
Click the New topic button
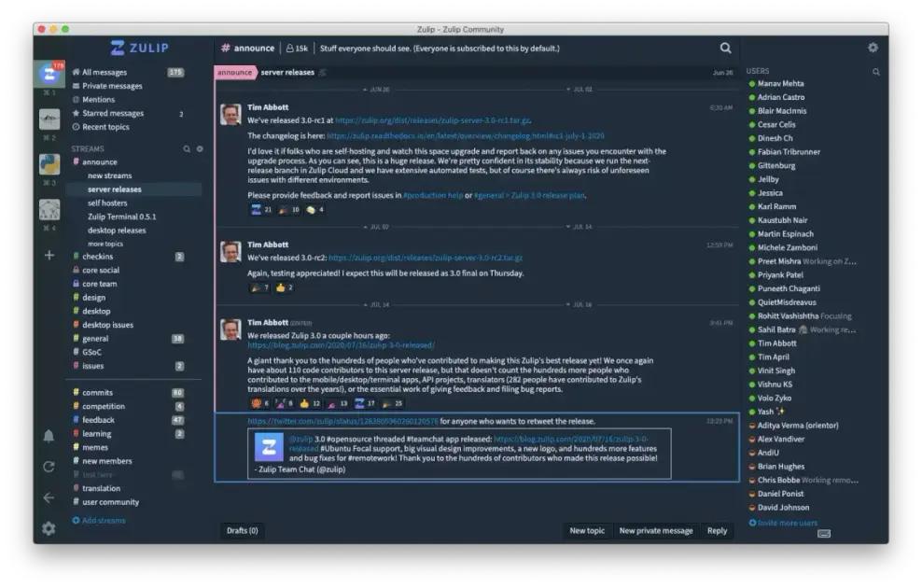587,531
